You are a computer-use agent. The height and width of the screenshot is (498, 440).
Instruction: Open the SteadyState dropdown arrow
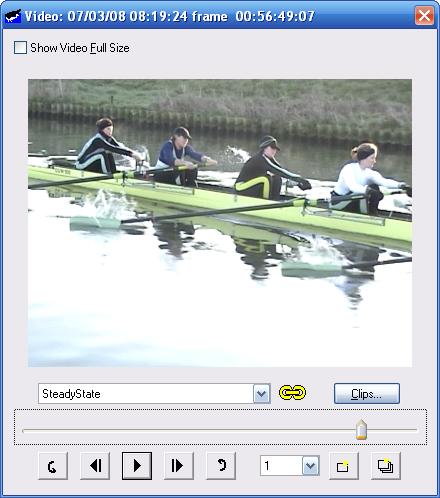[x=262, y=394]
